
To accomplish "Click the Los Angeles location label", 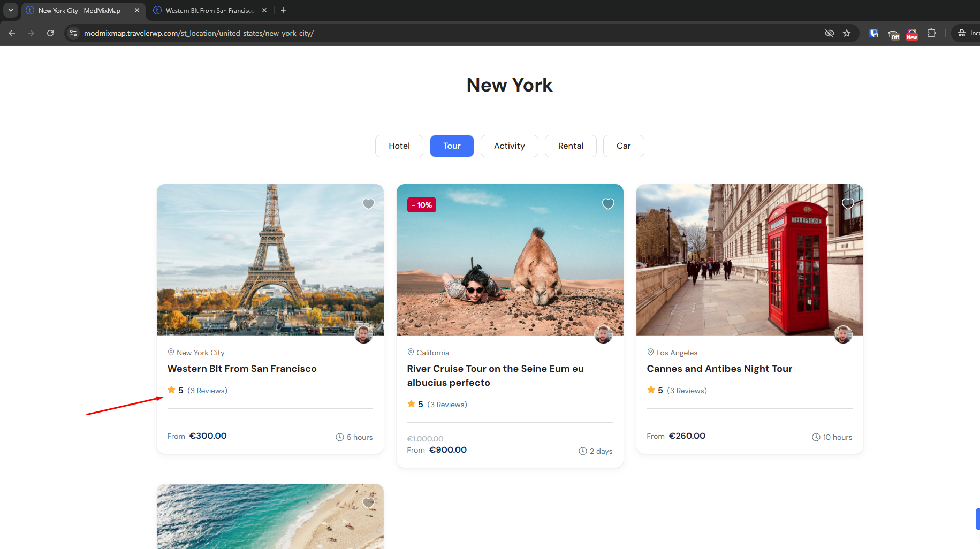I will [x=677, y=353].
